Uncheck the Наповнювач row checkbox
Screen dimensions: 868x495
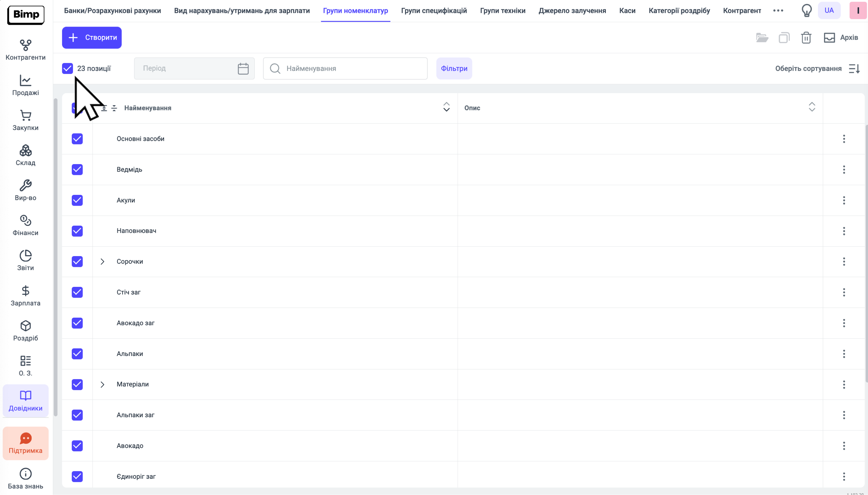coord(77,231)
